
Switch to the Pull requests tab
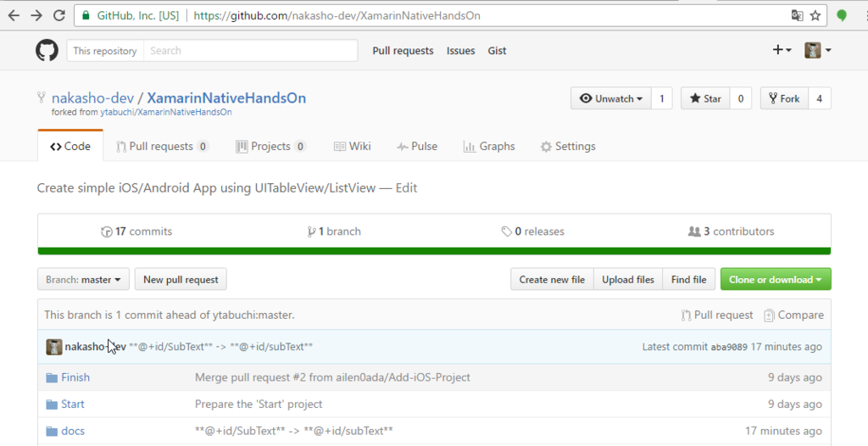coord(162,147)
